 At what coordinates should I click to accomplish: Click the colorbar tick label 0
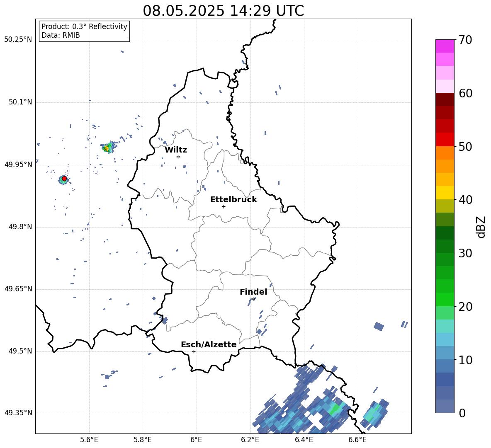click(x=462, y=413)
